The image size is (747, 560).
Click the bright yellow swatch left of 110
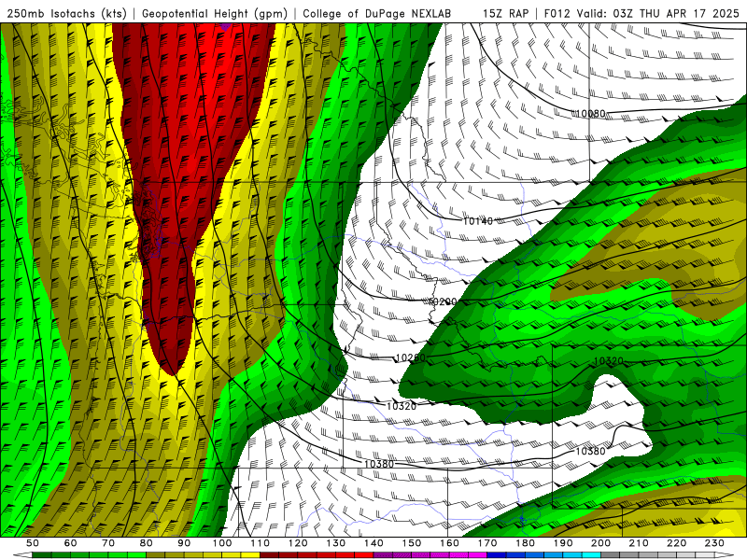(x=250, y=555)
